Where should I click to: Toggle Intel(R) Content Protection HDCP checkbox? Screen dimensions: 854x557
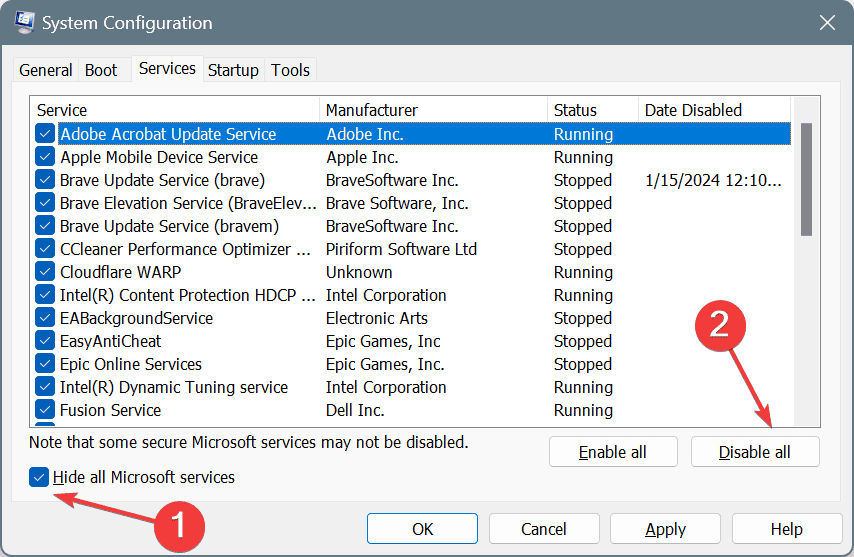point(45,295)
